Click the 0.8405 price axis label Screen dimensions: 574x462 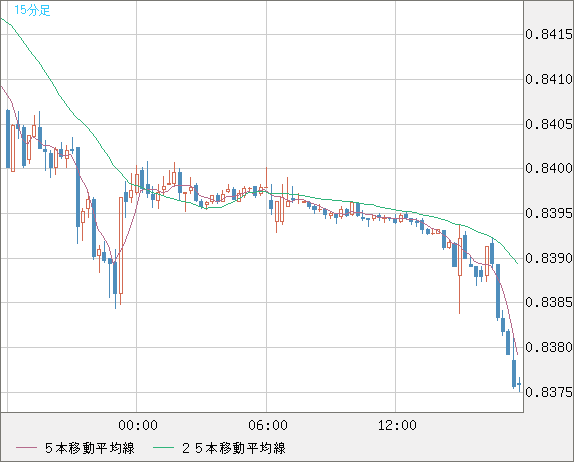[x=549, y=124]
